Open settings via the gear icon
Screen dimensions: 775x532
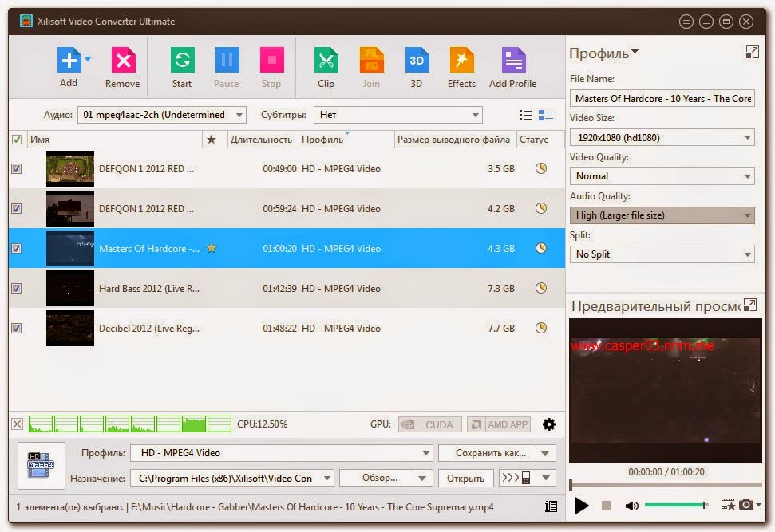pos(549,424)
